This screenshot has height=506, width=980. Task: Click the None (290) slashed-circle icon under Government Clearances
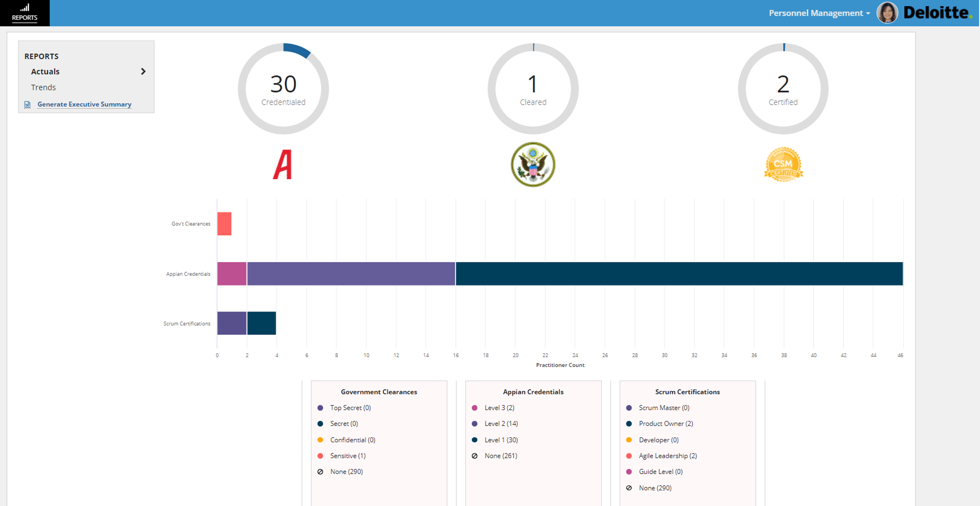point(320,472)
